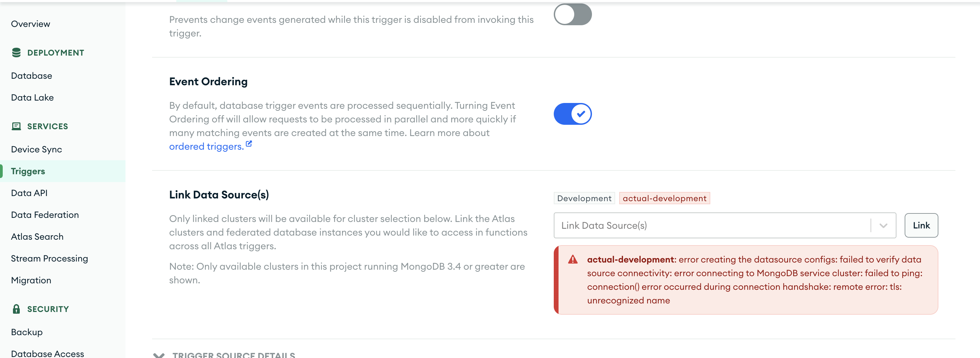The image size is (980, 358).
Task: Navigate to Device Sync
Action: [36, 150]
